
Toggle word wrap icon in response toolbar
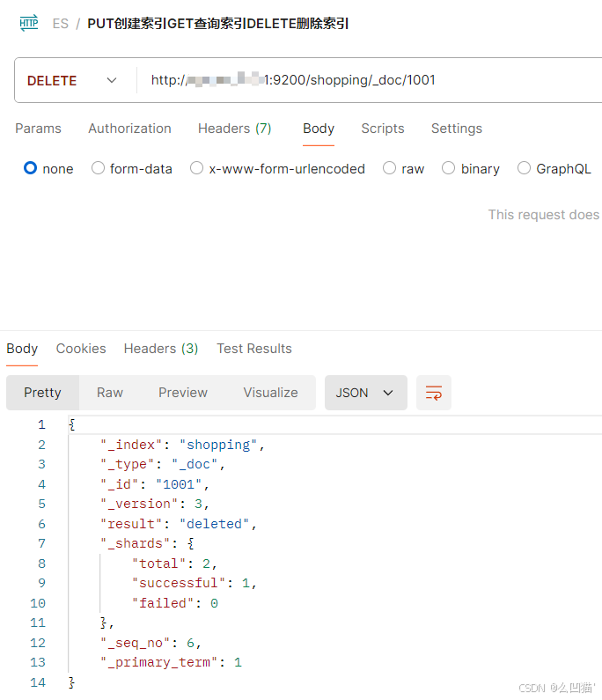pyautogui.click(x=434, y=393)
